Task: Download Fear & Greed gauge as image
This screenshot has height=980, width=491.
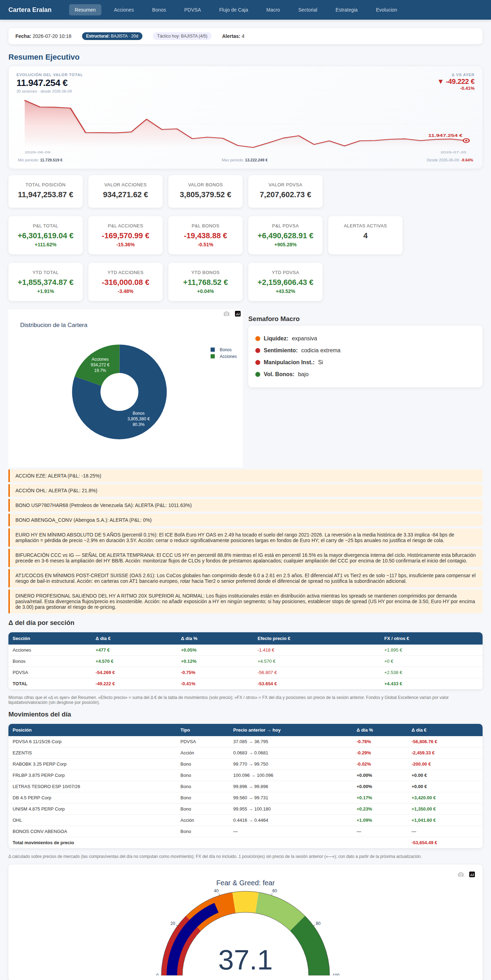Action: point(460,874)
